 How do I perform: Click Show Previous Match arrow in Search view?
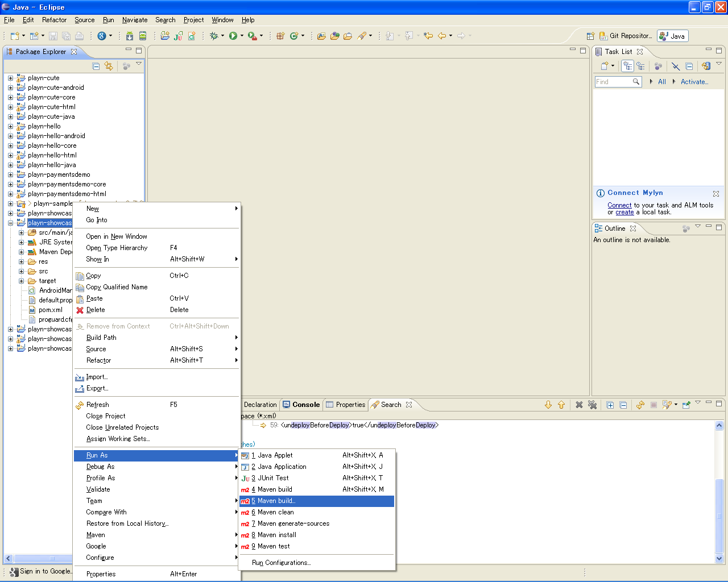(561, 405)
